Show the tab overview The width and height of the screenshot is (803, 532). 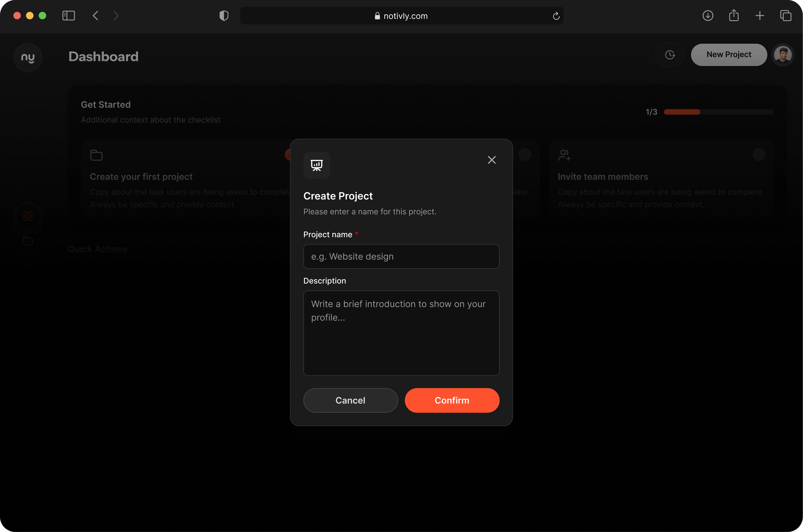coord(785,16)
